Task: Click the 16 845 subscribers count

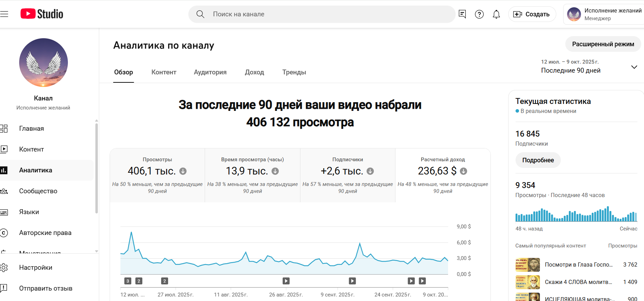Action: [x=527, y=134]
